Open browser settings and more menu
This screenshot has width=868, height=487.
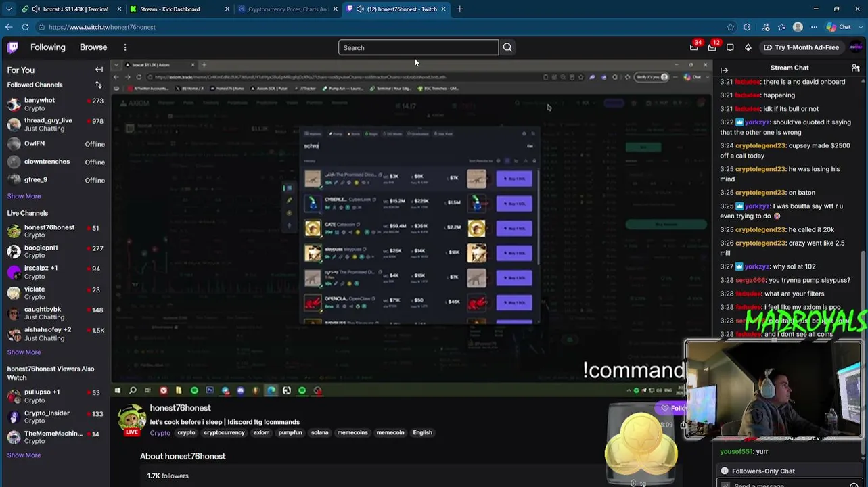(x=814, y=27)
